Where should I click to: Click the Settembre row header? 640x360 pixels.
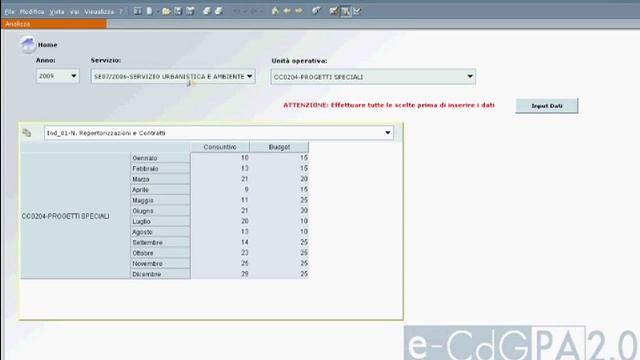(x=160, y=242)
